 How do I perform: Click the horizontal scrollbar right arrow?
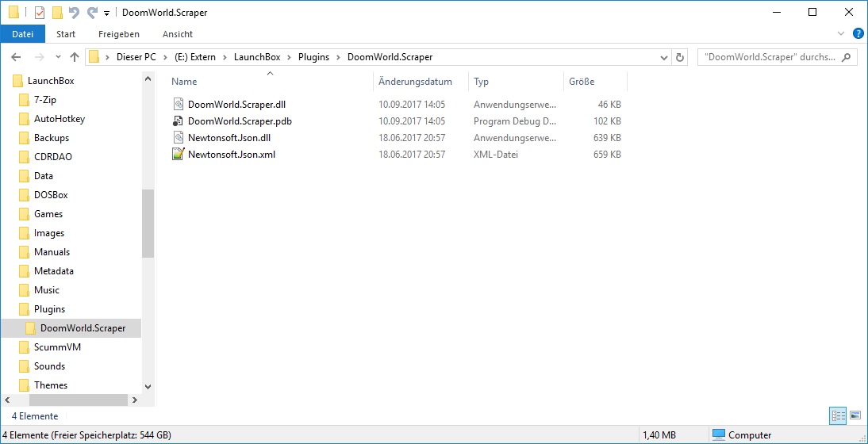coord(135,400)
